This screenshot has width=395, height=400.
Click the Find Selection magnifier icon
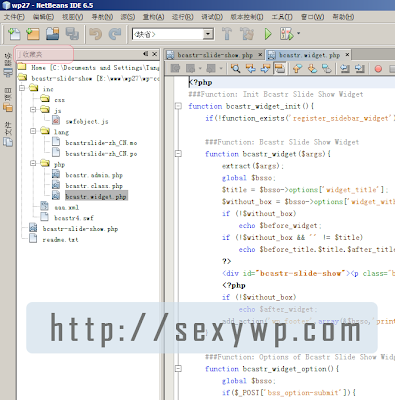tap(236, 69)
